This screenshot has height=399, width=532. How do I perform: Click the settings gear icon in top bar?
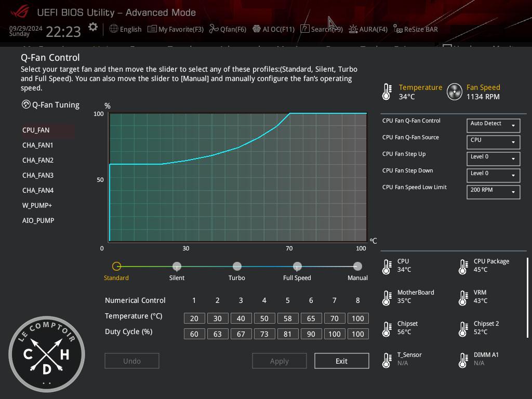click(x=92, y=27)
